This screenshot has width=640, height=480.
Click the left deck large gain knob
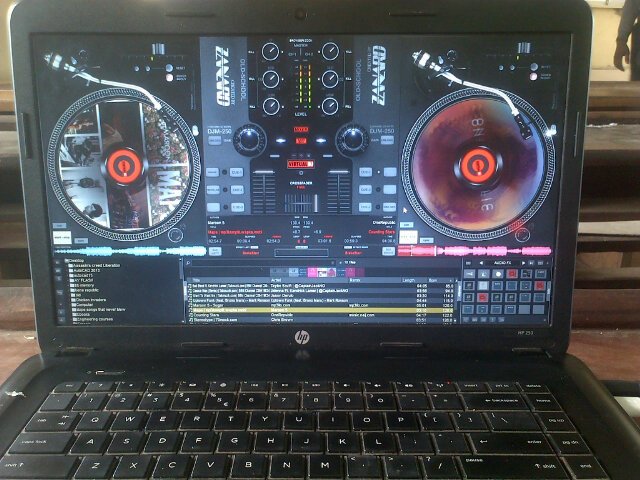[249, 139]
